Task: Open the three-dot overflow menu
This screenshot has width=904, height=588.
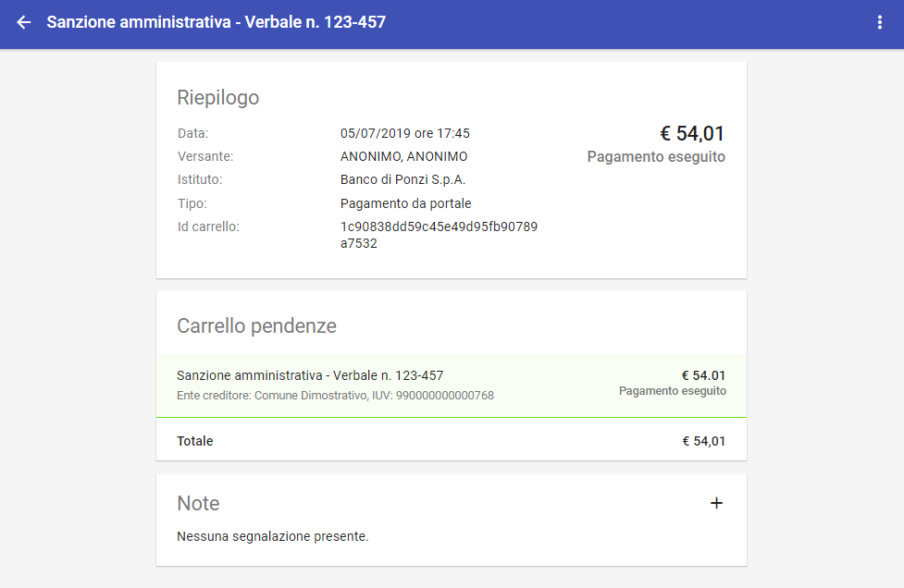Action: pos(879,22)
